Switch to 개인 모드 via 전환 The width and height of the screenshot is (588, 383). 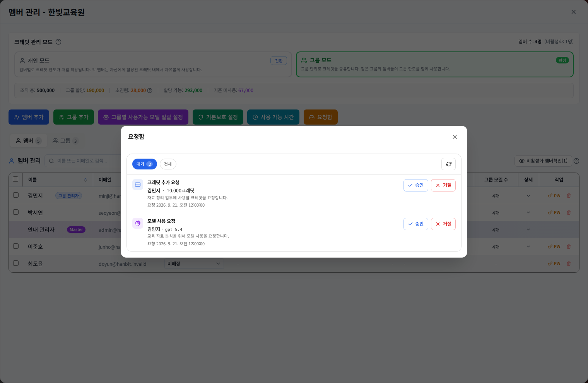pyautogui.click(x=279, y=61)
